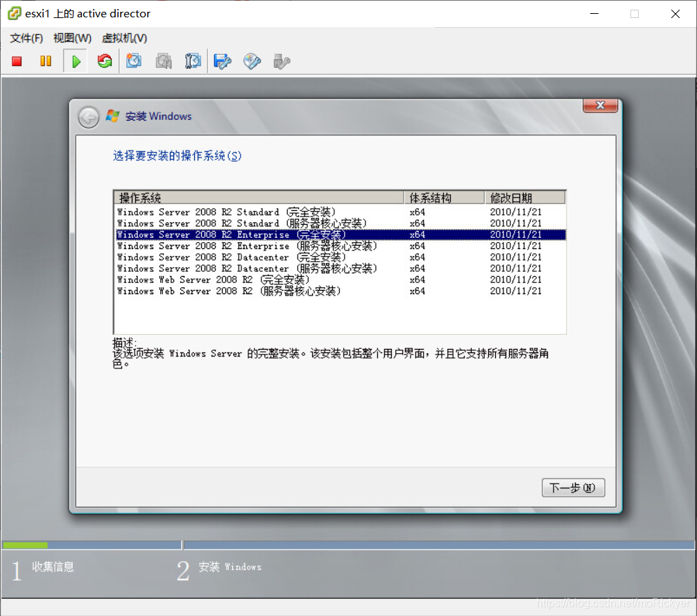Open the 虚拟机(V) menu
The width and height of the screenshot is (697, 616).
pyautogui.click(x=124, y=38)
